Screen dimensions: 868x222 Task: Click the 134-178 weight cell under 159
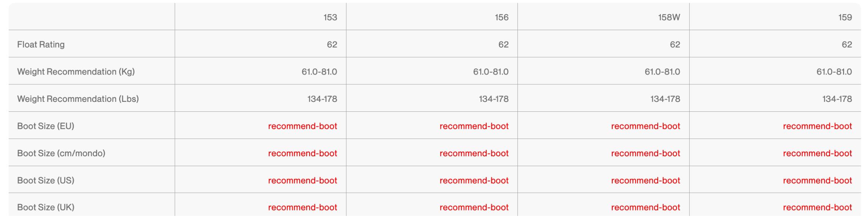tap(837, 99)
